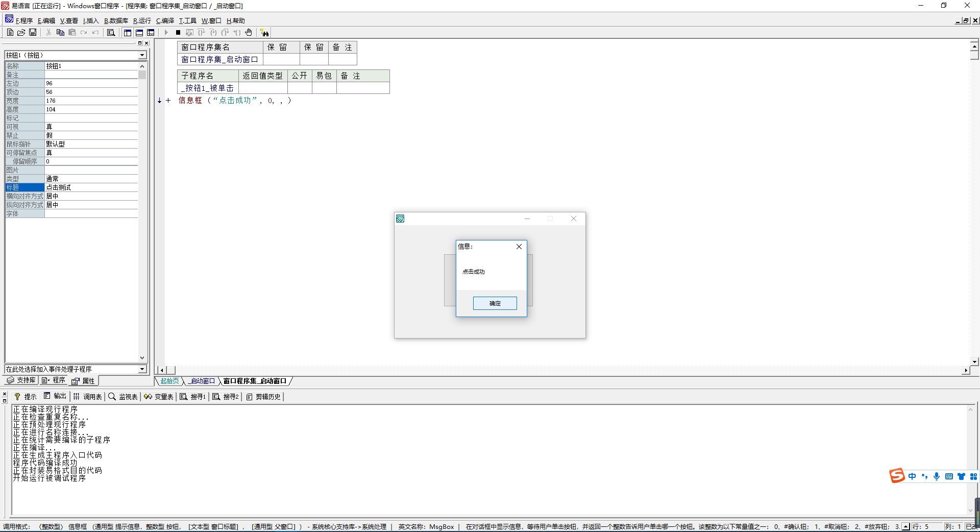Click the Step over debug icon

(x=202, y=32)
